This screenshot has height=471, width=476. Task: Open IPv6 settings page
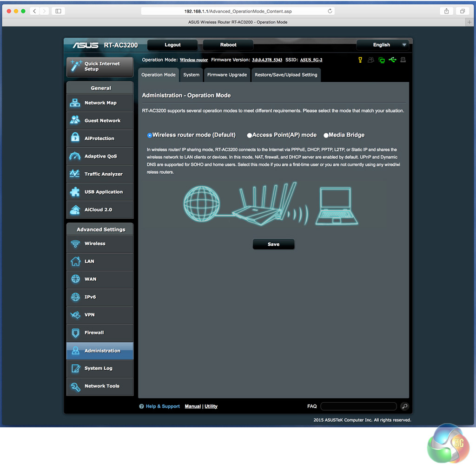(100, 297)
